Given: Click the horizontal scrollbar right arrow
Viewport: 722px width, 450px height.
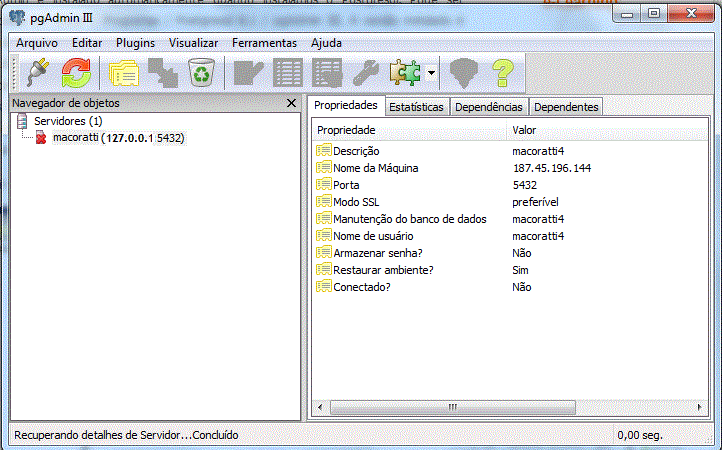Looking at the screenshot, I should pos(700,407).
